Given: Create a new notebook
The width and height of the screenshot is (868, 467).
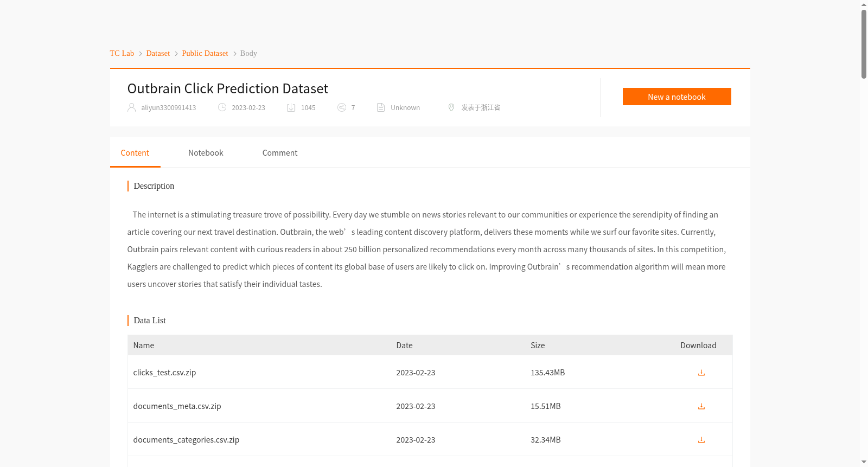Looking at the screenshot, I should (x=676, y=97).
